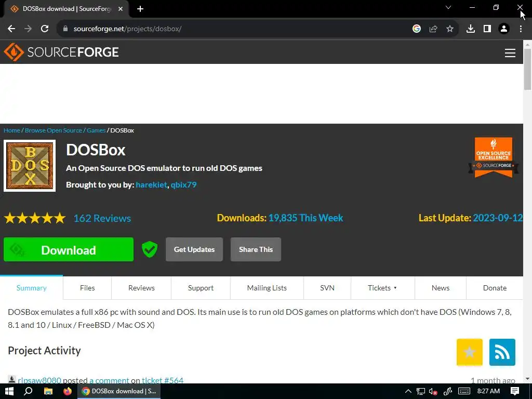Launch Firefox from taskbar
Image resolution: width=532 pixels, height=399 pixels.
[68, 391]
